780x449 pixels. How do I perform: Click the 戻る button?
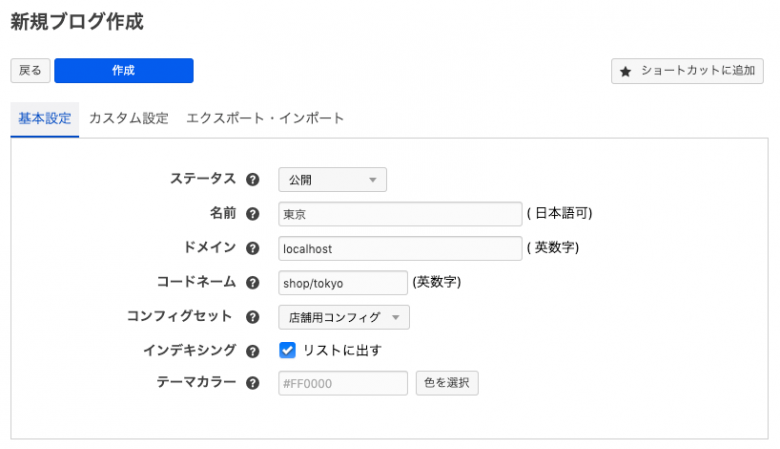pyautogui.click(x=30, y=71)
